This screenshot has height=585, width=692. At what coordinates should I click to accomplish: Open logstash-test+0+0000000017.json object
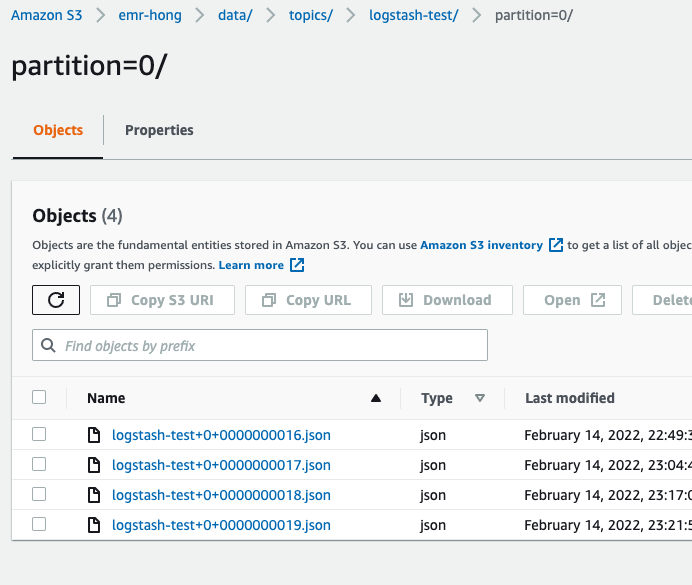tap(221, 465)
